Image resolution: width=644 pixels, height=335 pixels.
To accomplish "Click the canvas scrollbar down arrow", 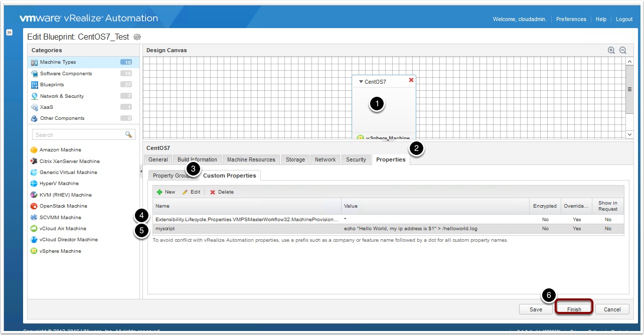I will click(x=629, y=134).
